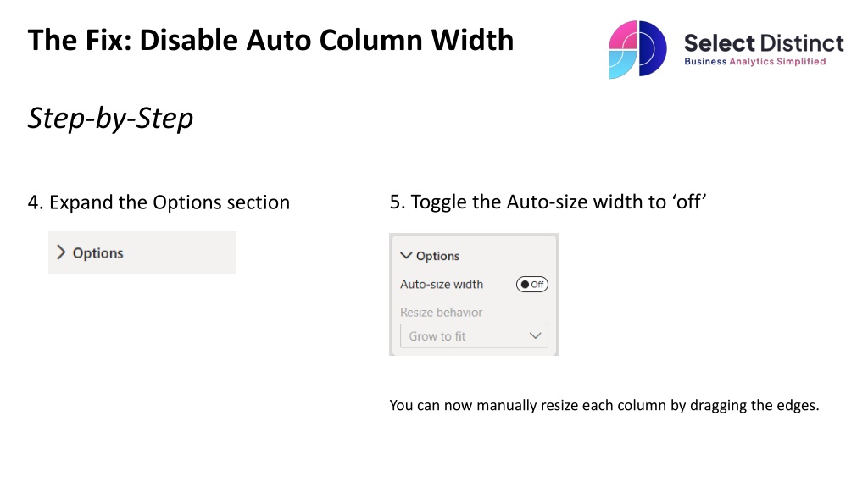Click the light blue logo segment
Image resolution: width=868 pixels, height=488 pixels.
pos(620,64)
